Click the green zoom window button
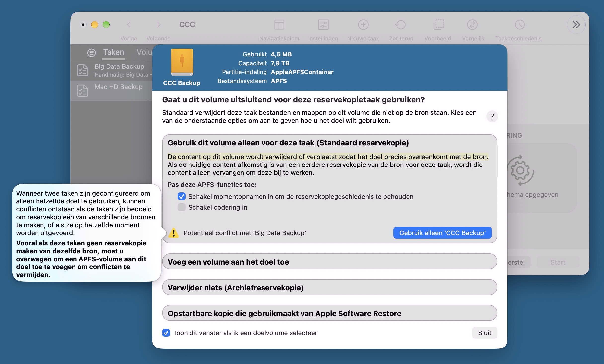The width and height of the screenshot is (604, 364). (106, 25)
